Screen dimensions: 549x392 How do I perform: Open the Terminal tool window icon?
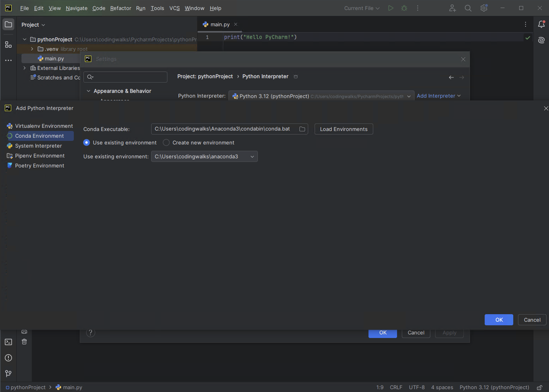click(9, 342)
